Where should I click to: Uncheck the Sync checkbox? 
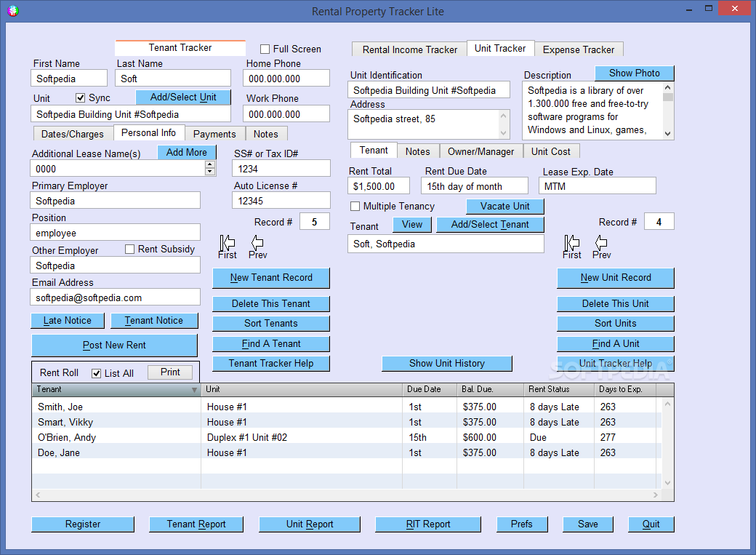click(81, 98)
